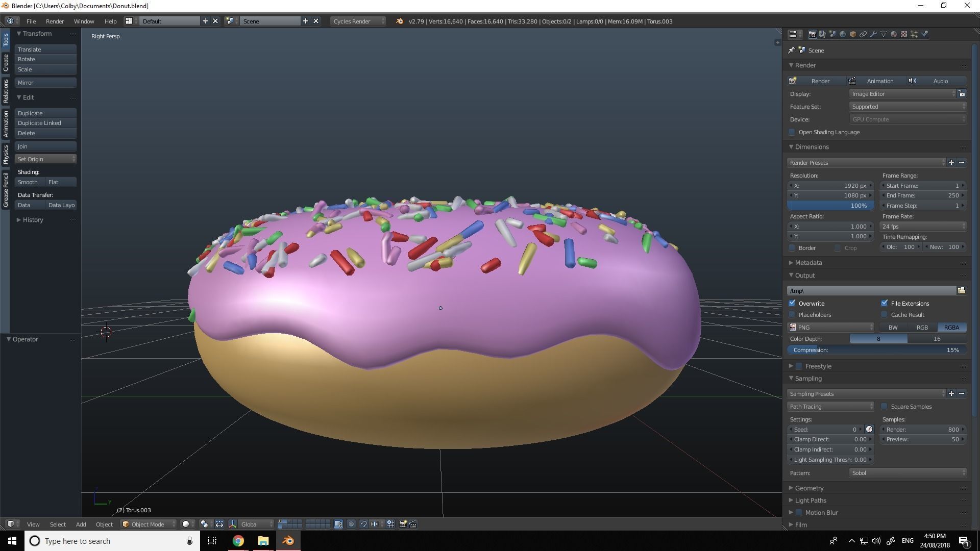
Task: Open the Modifiers wrench tab
Action: [x=873, y=34]
